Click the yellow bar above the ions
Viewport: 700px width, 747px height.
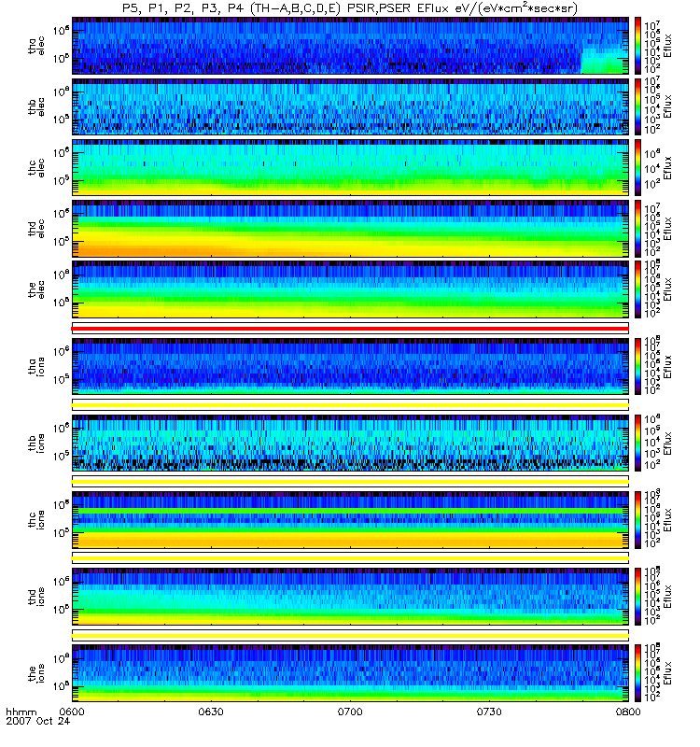pyautogui.click(x=351, y=635)
